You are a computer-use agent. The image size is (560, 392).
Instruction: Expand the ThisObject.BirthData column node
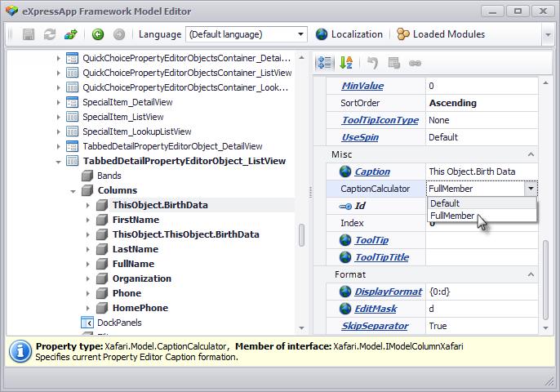click(x=87, y=205)
